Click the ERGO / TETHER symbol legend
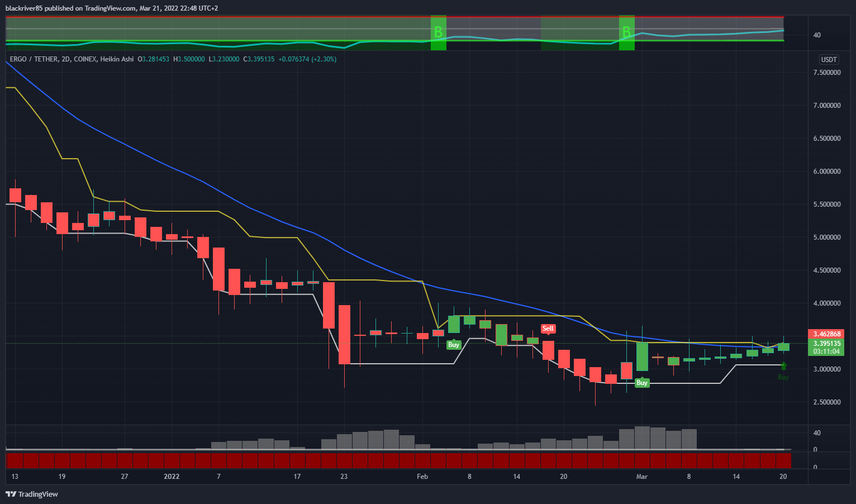Screen dimensions: 856x504 (x=72, y=59)
